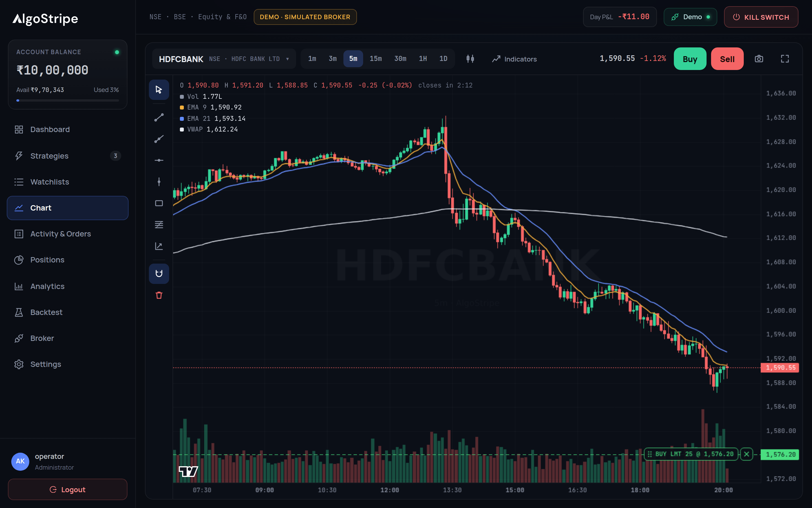Switch to the 1D timeframe
The height and width of the screenshot is (508, 812).
pyautogui.click(x=443, y=59)
